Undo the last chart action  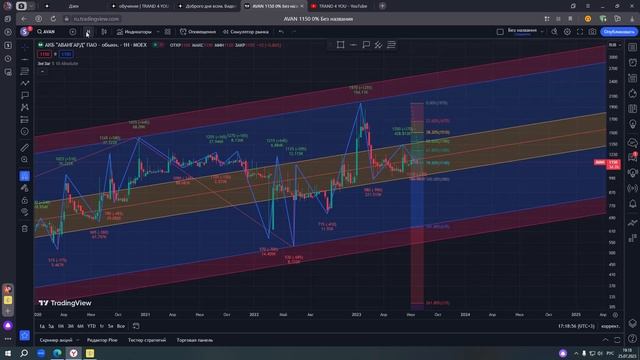pos(281,32)
